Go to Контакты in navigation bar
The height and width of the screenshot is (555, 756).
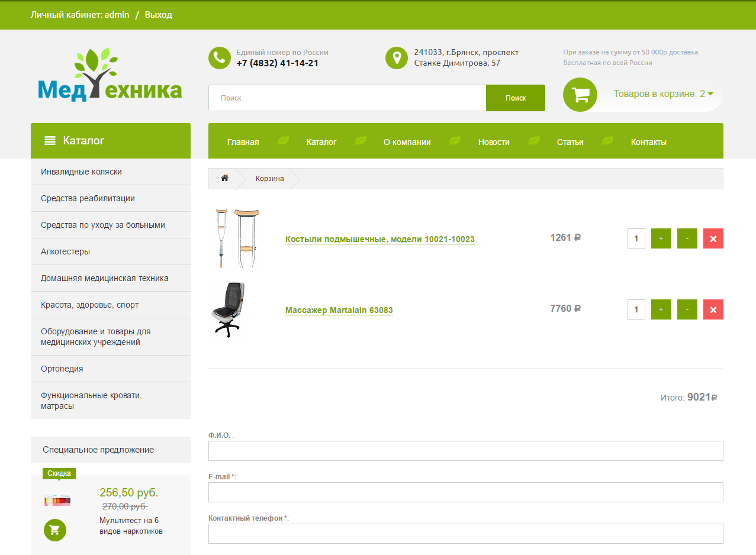pyautogui.click(x=648, y=142)
